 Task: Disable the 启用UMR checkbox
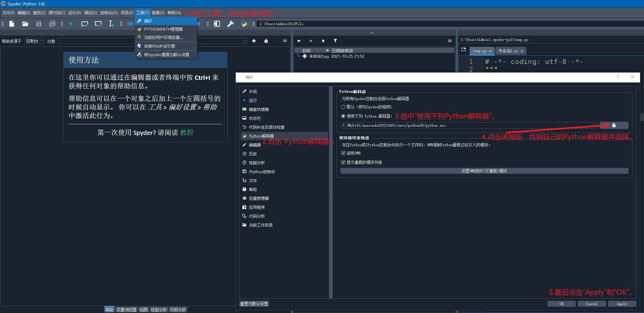click(x=343, y=153)
